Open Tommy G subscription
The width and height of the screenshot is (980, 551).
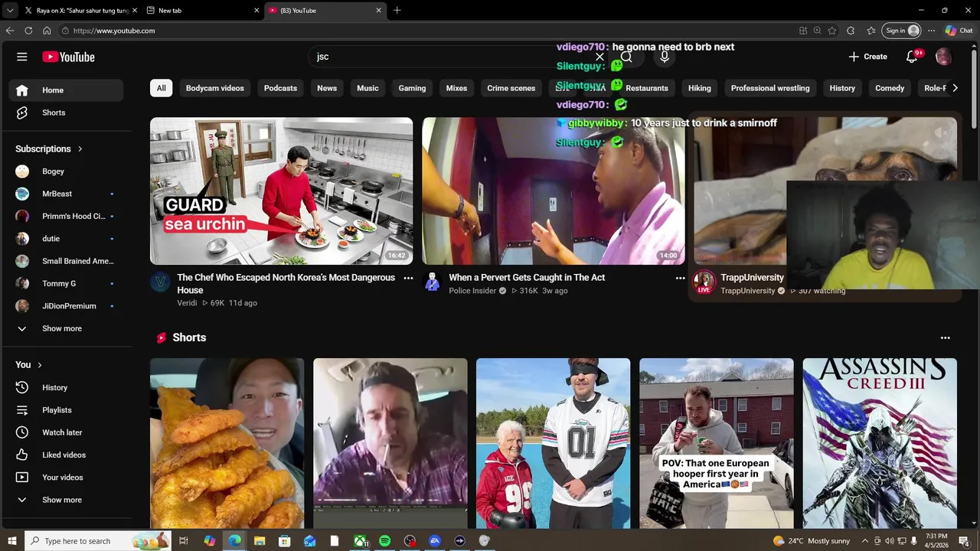[x=66, y=283]
